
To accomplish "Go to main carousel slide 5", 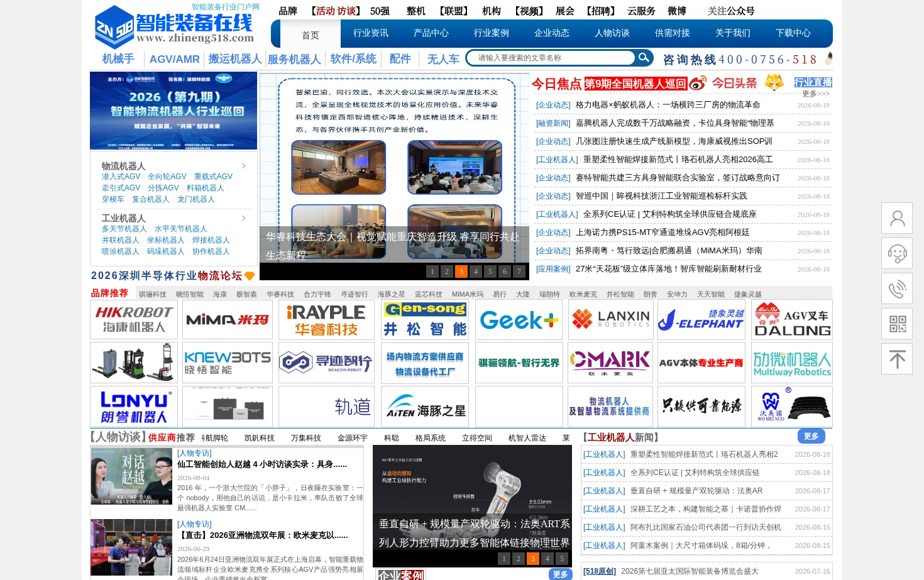I will tap(490, 271).
